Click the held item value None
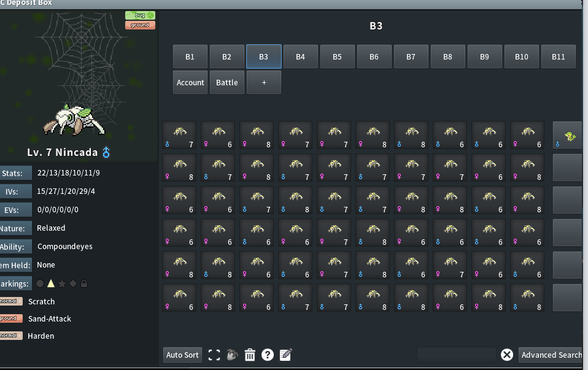Screen dimensions: 588x370 46,264
